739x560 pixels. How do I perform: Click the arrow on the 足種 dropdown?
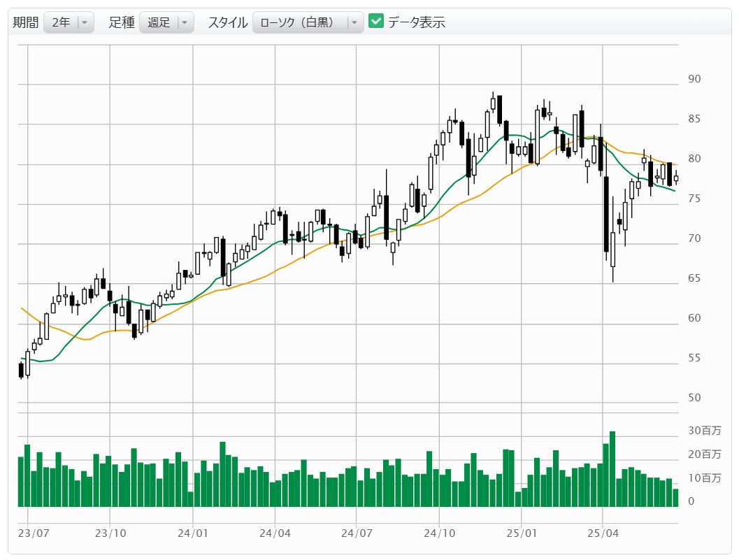point(185,22)
